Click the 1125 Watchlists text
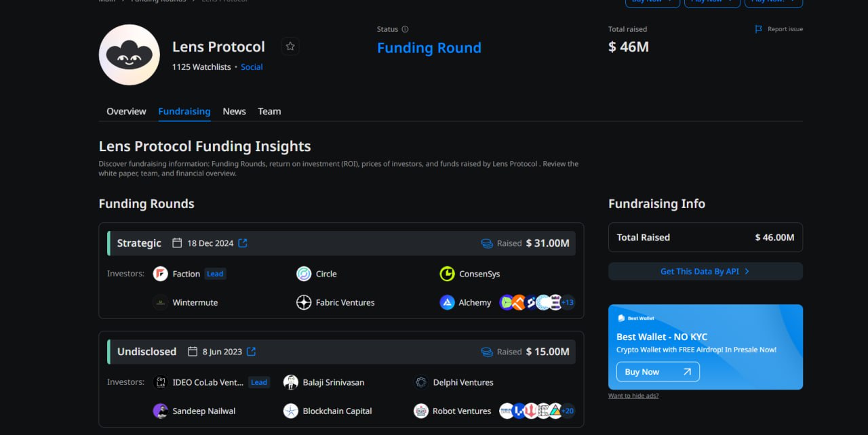868x435 pixels. point(201,67)
